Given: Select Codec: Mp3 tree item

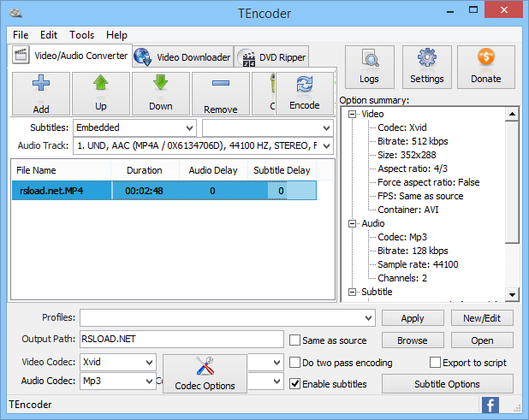Looking at the screenshot, I should click(x=402, y=237).
